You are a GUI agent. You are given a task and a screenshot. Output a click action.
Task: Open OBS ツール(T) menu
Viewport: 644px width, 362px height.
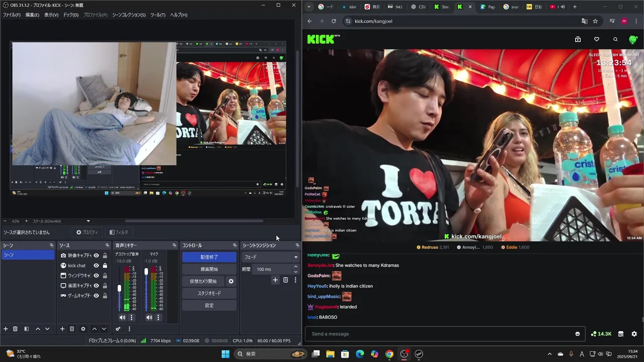158,15
